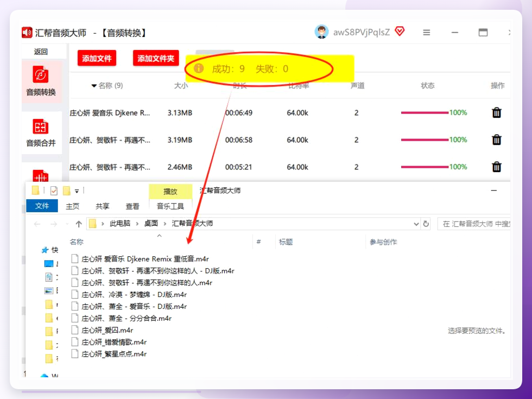Click the 参与创作 column header
The image size is (532, 399).
383,242
